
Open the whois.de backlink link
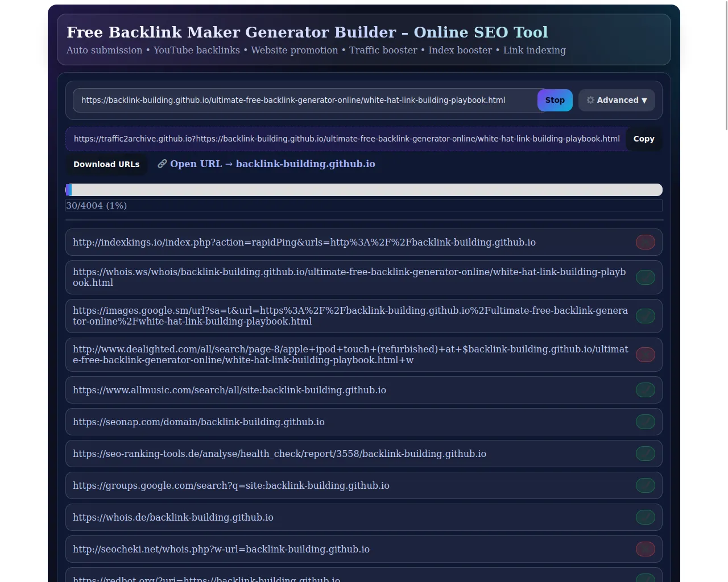[173, 517]
